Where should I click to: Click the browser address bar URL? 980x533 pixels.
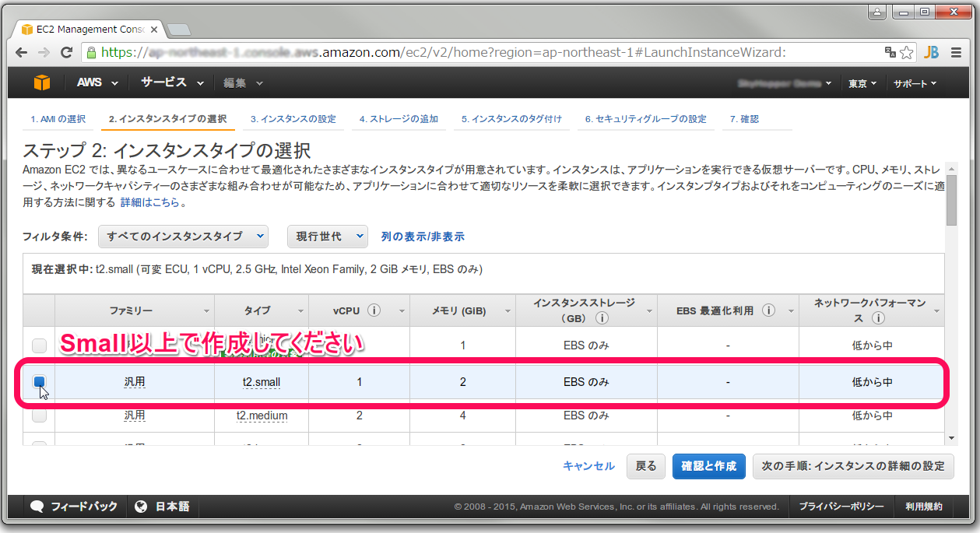click(444, 53)
